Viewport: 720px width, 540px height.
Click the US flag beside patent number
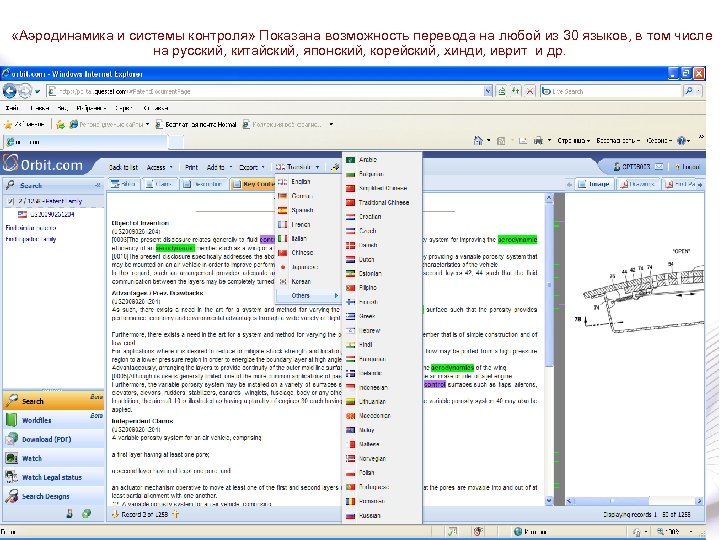point(22,214)
